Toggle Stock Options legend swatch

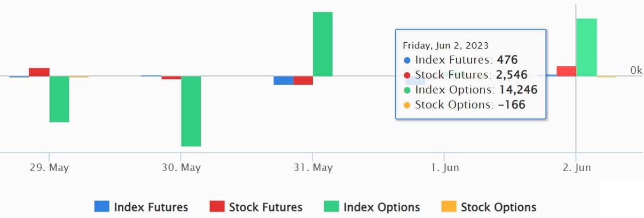(449, 206)
